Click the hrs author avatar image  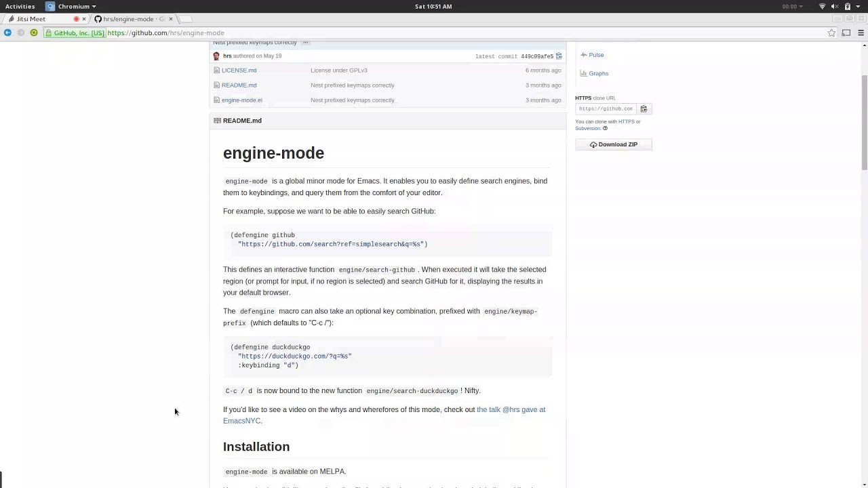pyautogui.click(x=216, y=56)
